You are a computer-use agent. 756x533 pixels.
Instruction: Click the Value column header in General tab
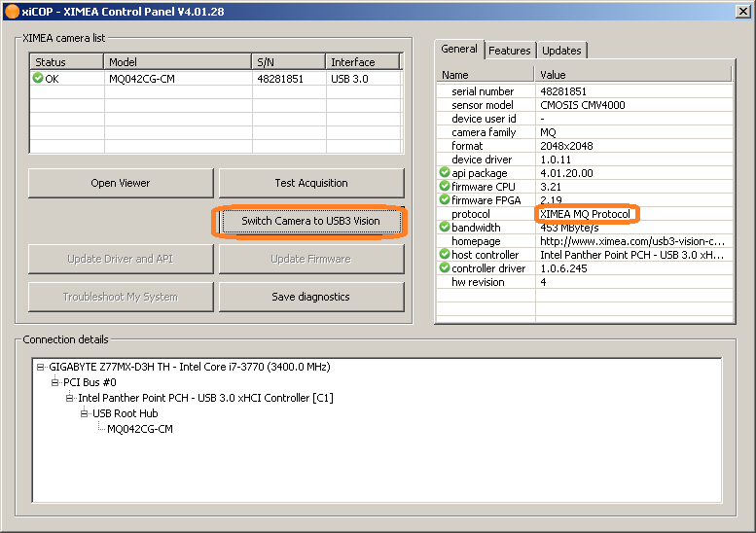coord(633,75)
